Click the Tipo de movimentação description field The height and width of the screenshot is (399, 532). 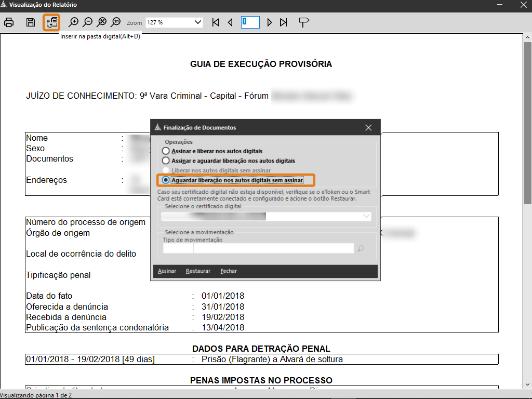[x=274, y=248]
